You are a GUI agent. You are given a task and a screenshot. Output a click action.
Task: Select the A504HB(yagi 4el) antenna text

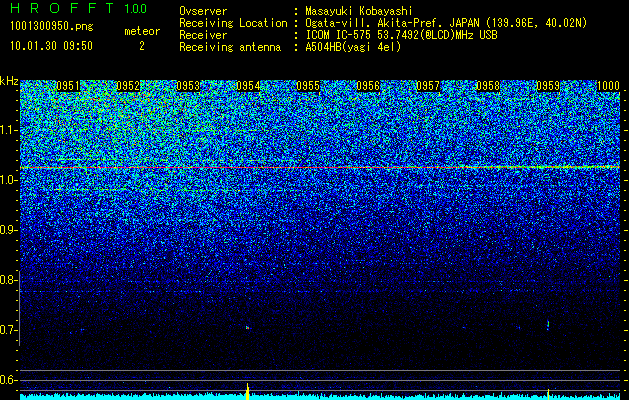tap(353, 47)
